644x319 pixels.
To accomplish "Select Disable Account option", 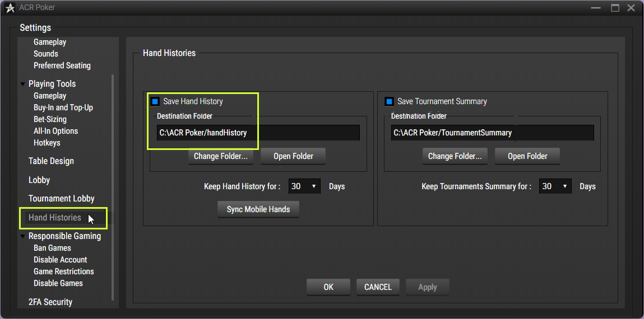I will [61, 260].
